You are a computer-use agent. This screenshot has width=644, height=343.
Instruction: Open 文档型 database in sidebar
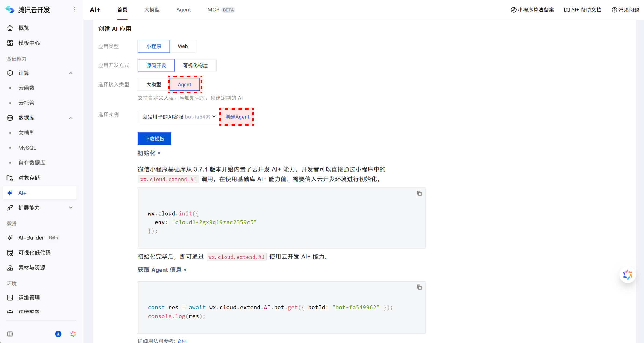(26, 133)
